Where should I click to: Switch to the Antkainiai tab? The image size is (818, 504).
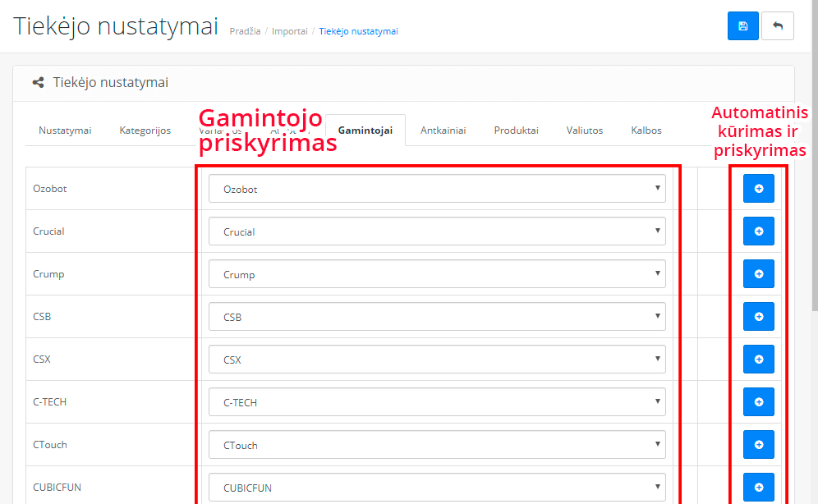coord(443,131)
